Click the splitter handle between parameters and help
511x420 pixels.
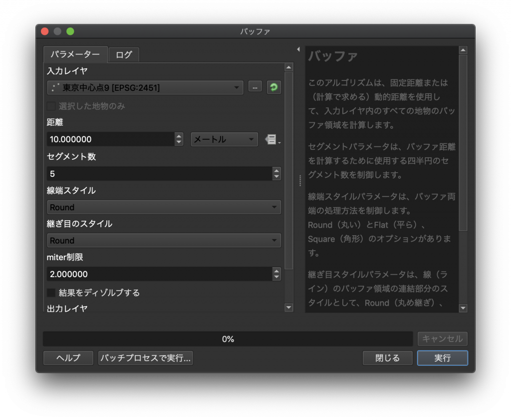pyautogui.click(x=300, y=180)
